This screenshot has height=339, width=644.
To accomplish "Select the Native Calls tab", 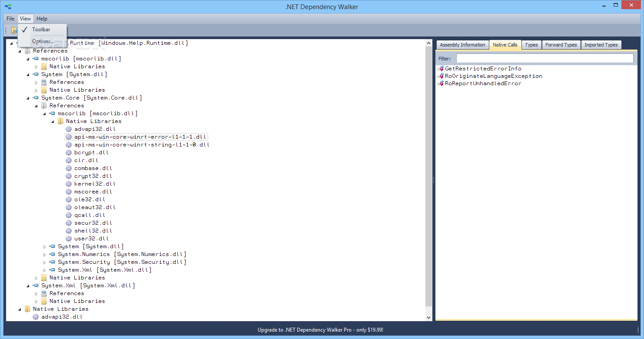I will click(505, 44).
